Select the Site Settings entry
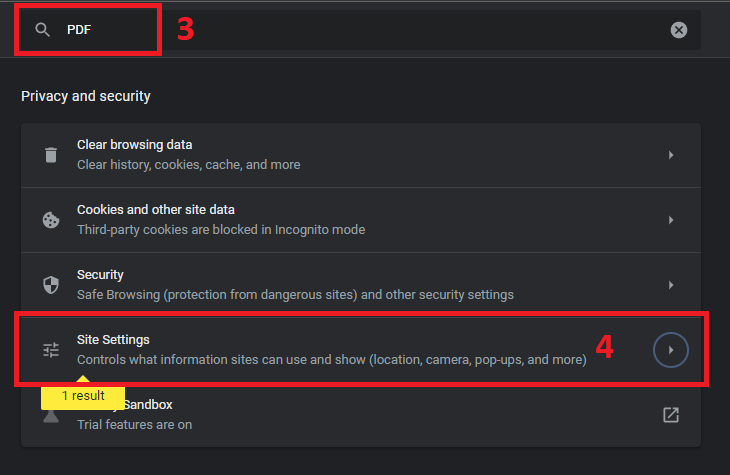This screenshot has width=730, height=475. tap(361, 350)
